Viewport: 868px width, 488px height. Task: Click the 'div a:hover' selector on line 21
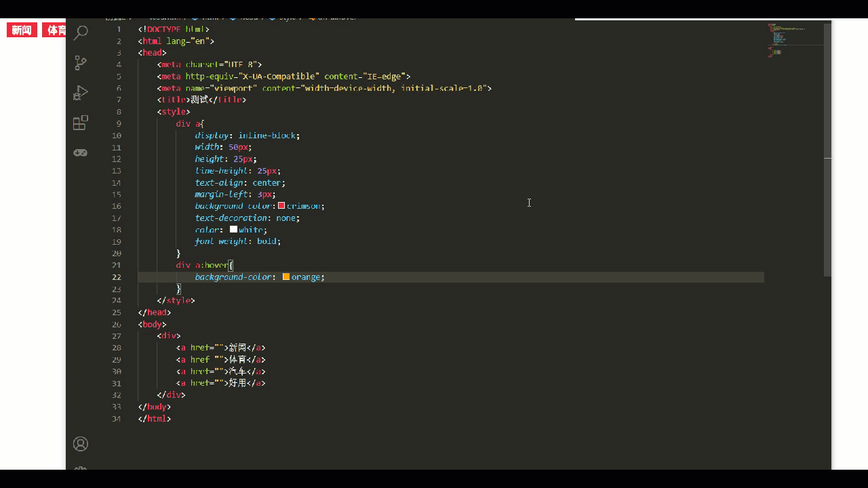pos(203,265)
